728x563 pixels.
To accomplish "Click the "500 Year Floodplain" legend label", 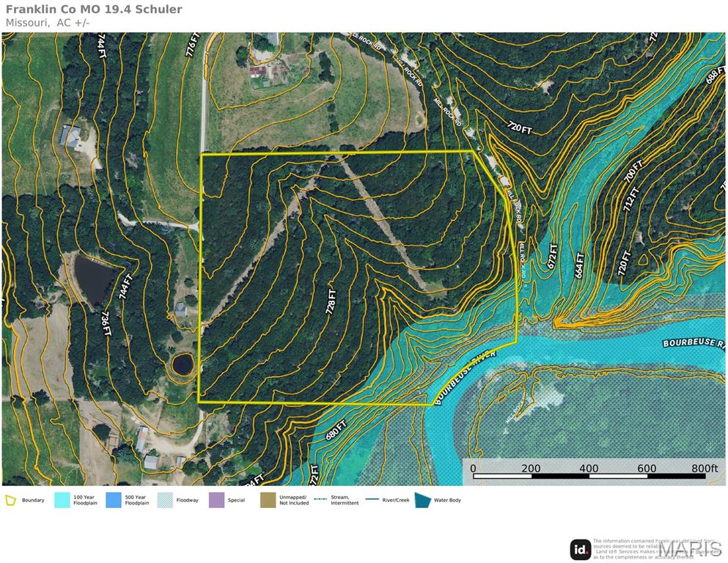I will pos(137,500).
